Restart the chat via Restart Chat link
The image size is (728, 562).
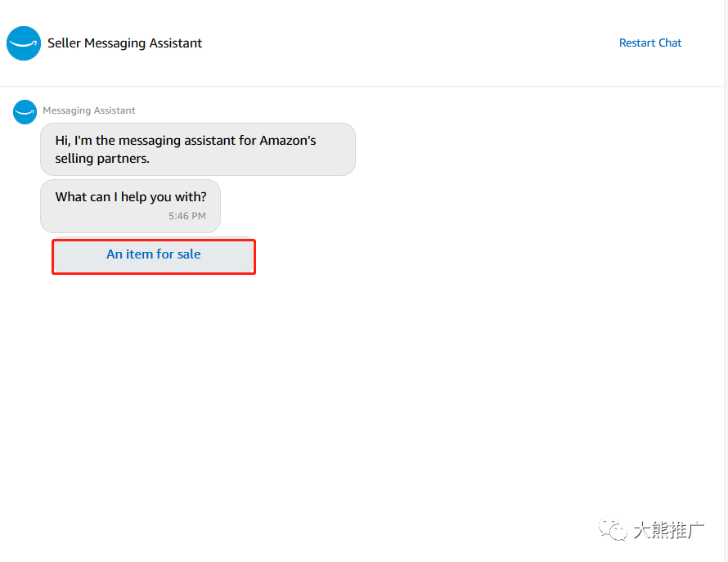pyautogui.click(x=649, y=43)
